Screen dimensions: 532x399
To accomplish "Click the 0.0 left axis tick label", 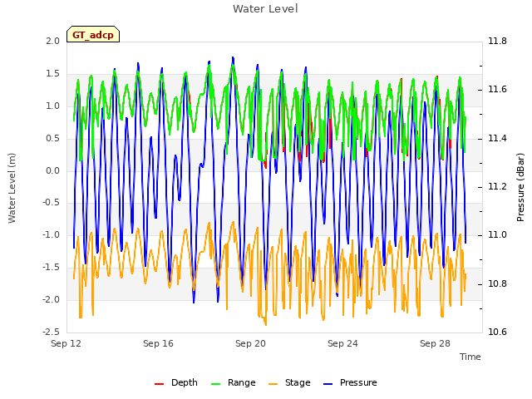I will click(x=52, y=170).
